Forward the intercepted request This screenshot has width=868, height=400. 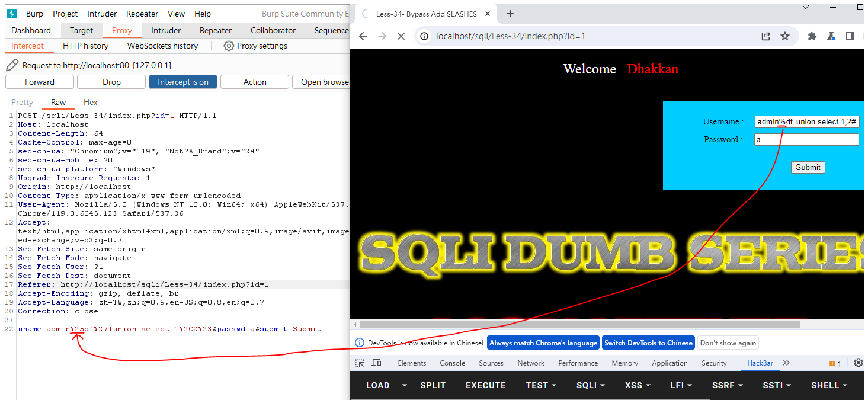coord(40,82)
